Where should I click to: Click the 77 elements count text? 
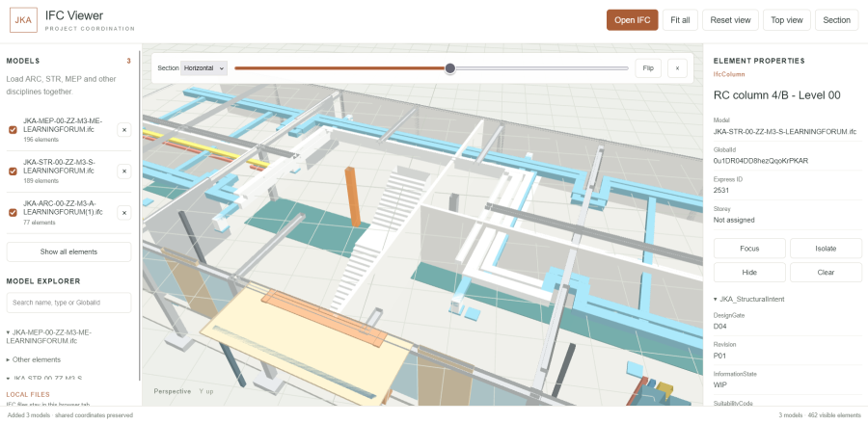(40, 223)
